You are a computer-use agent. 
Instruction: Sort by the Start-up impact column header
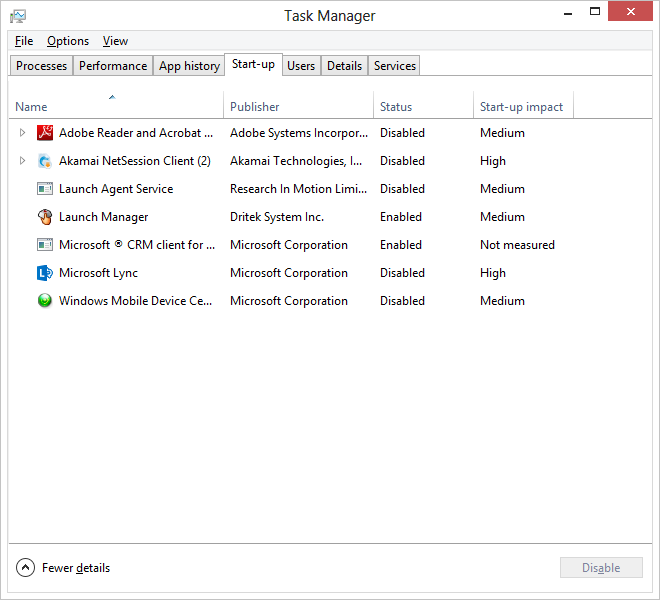[x=523, y=107]
